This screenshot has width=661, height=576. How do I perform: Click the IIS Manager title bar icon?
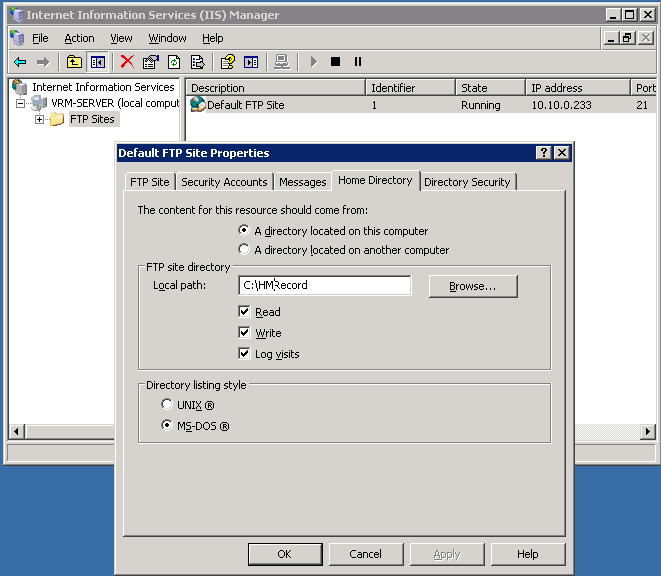17,15
